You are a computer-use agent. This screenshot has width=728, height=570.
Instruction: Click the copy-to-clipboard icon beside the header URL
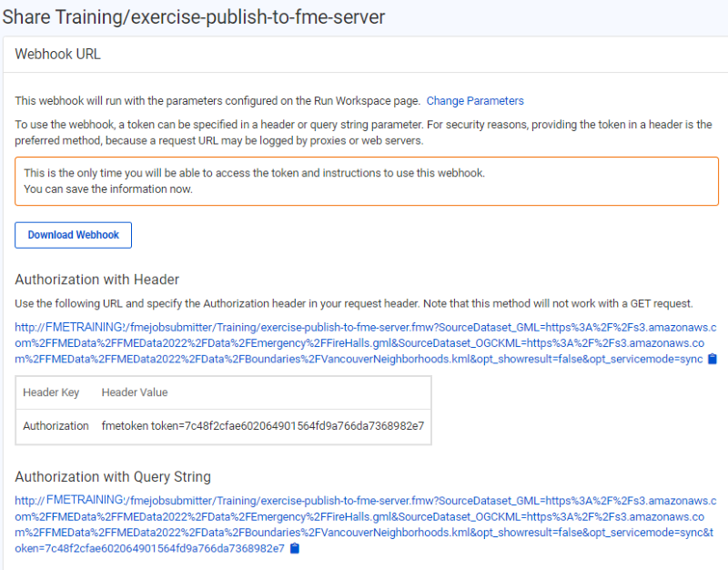[712, 359]
